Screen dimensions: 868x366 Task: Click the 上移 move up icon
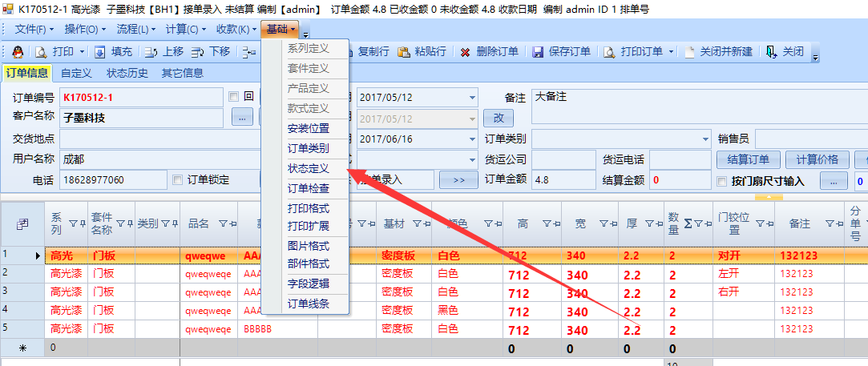pos(151,52)
